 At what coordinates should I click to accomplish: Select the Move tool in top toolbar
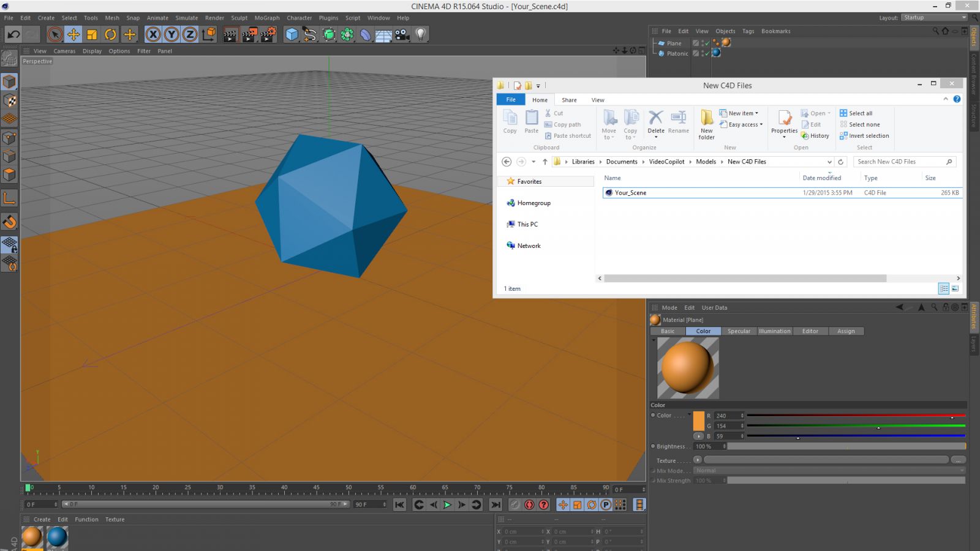click(73, 35)
